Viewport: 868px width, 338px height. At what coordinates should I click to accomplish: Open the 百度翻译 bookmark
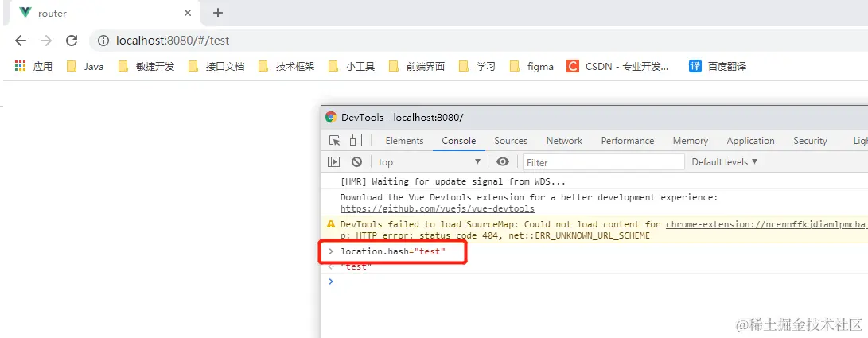tap(718, 66)
